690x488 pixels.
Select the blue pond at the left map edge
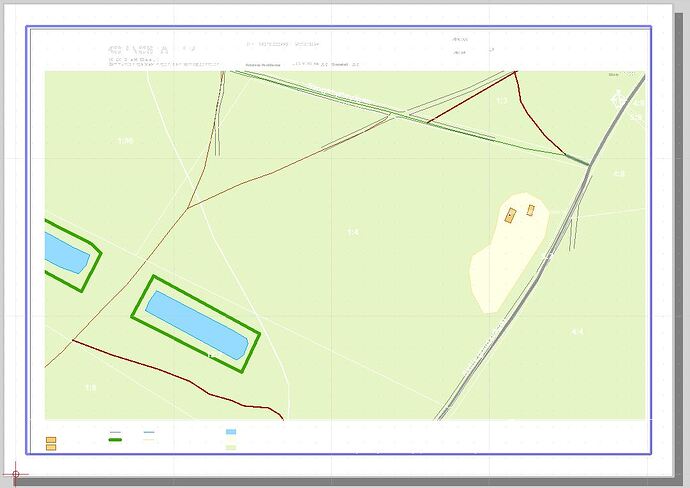tap(66, 253)
